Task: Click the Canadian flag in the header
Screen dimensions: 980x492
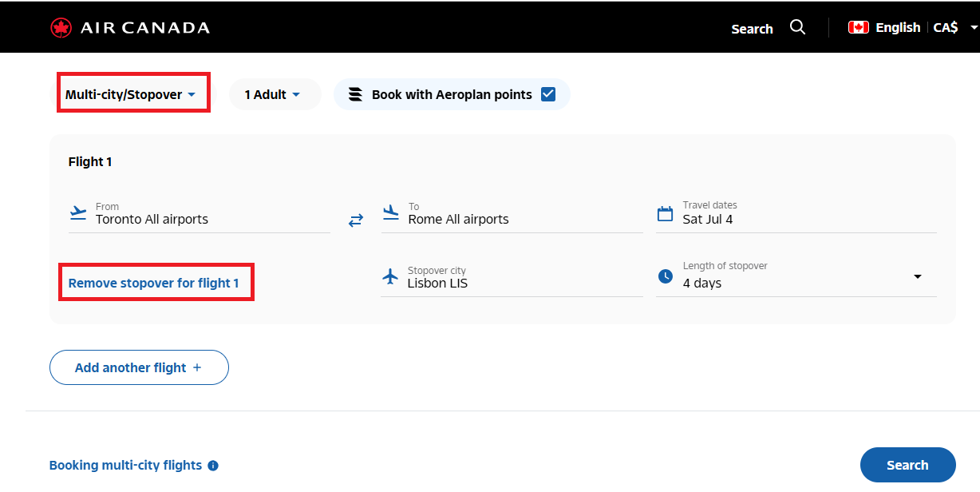Action: pyautogui.click(x=859, y=26)
